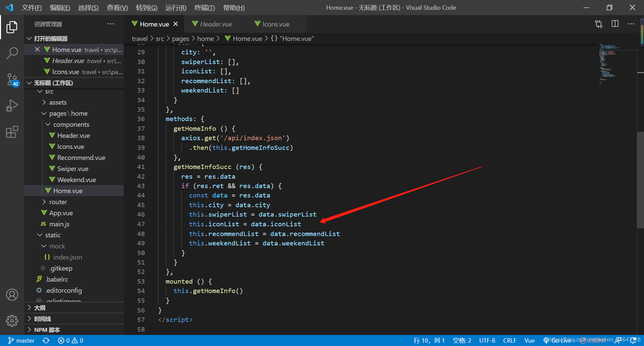This screenshot has height=346, width=644.
Task: Change the Vue language mode
Action: 530,341
